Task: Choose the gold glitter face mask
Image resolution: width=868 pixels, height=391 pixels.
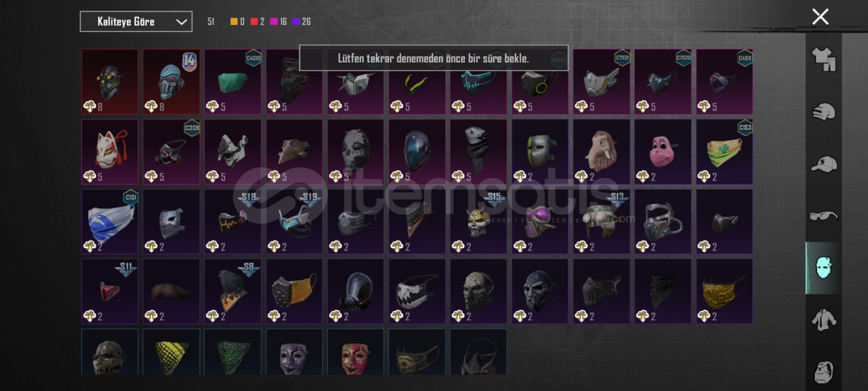Action: (724, 291)
